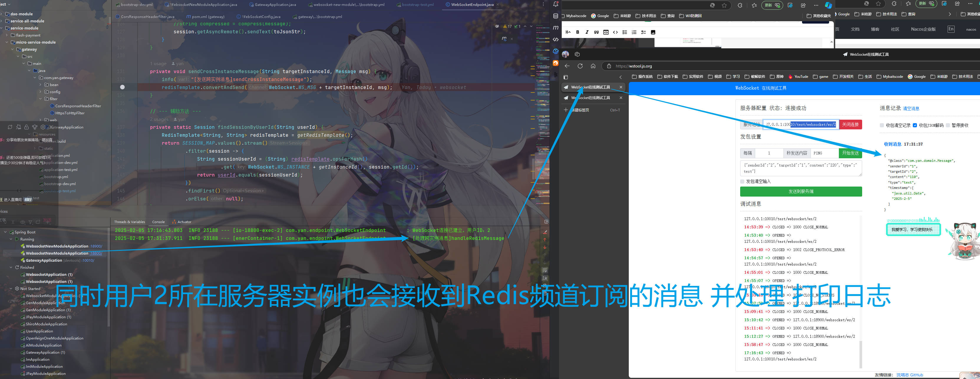Insert an image using the toolbar icon

coord(653,32)
